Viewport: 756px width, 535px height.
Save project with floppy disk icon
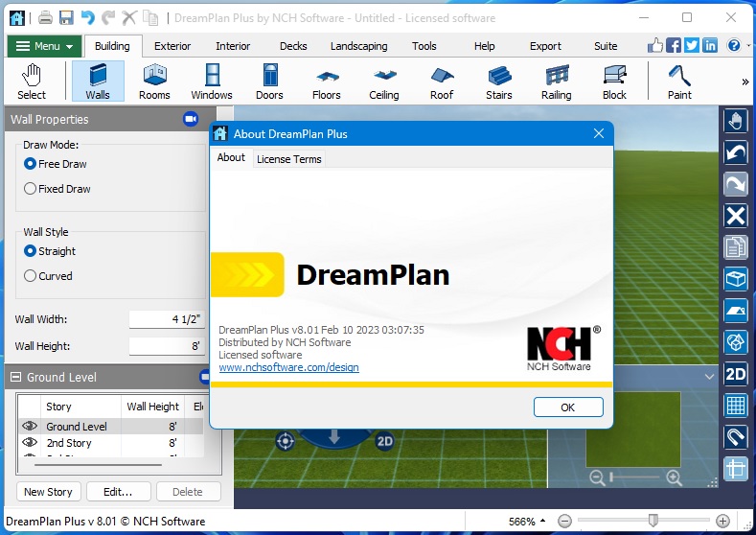coord(66,18)
